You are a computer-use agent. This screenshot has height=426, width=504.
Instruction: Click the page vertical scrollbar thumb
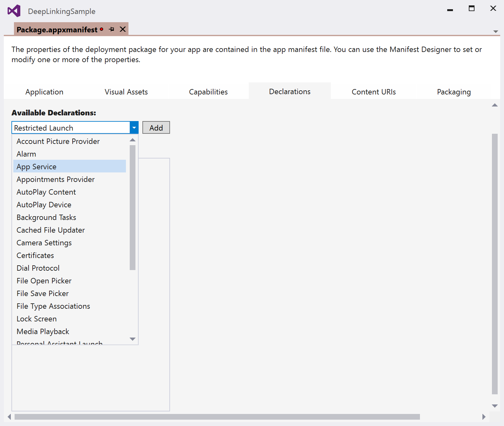point(495,264)
